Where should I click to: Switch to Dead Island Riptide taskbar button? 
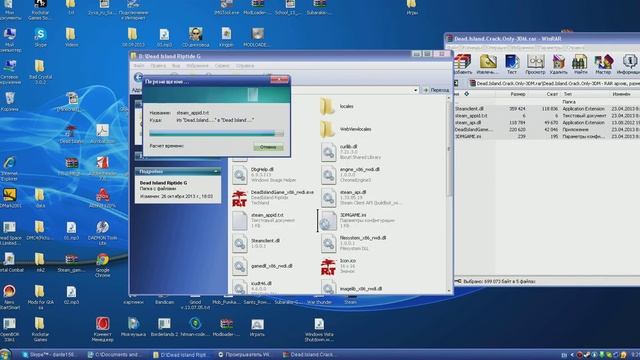click(181, 355)
